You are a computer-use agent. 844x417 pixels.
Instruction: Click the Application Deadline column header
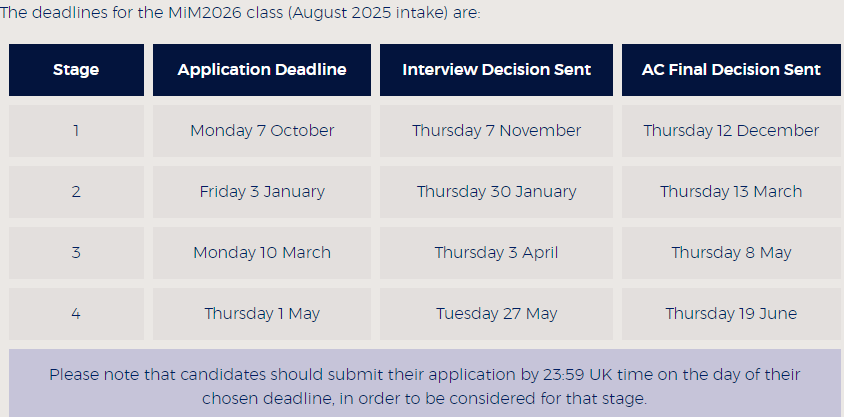pyautogui.click(x=262, y=70)
